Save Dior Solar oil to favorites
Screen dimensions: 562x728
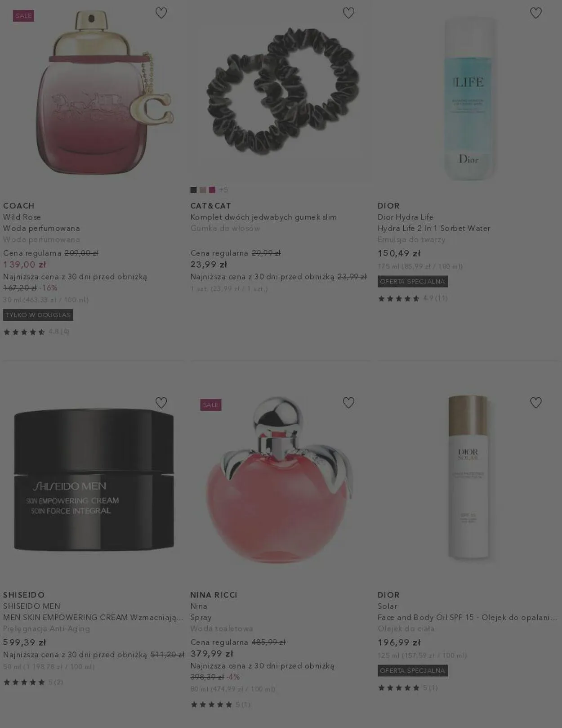click(x=535, y=402)
